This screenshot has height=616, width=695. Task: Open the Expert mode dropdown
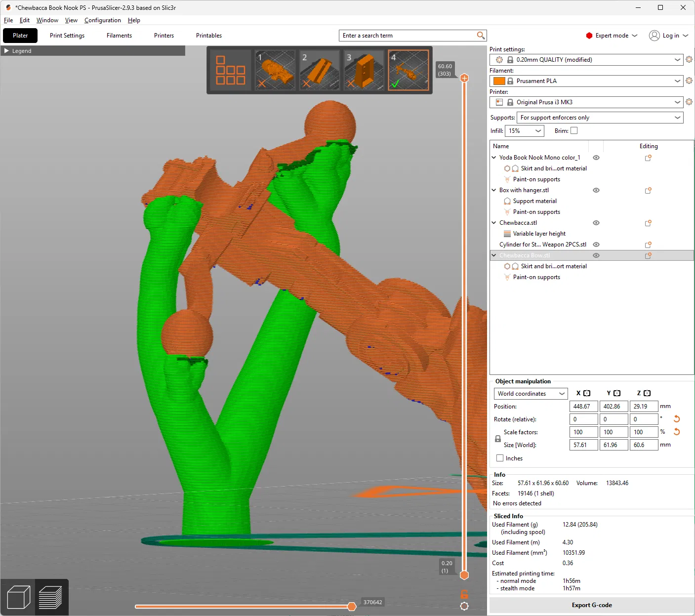612,36
